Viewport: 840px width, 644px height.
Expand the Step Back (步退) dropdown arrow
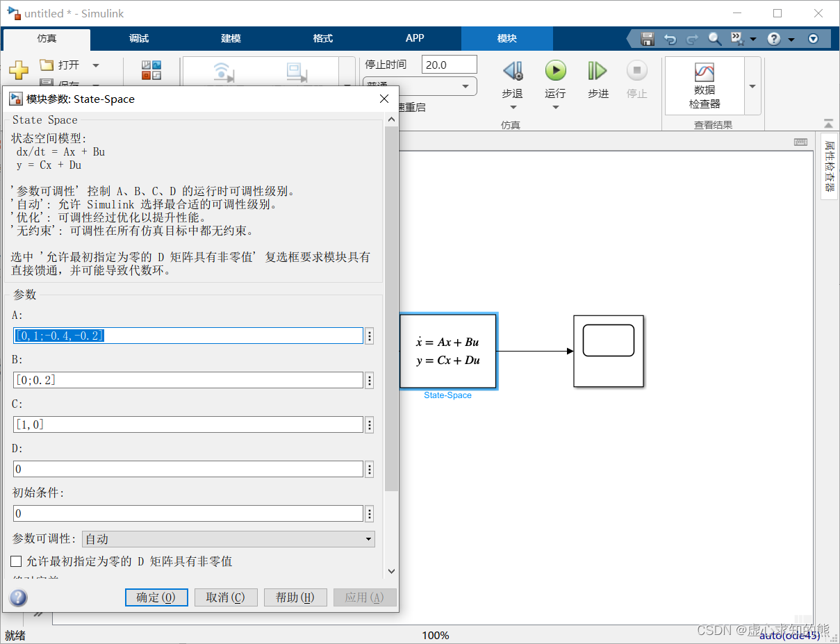pos(513,107)
